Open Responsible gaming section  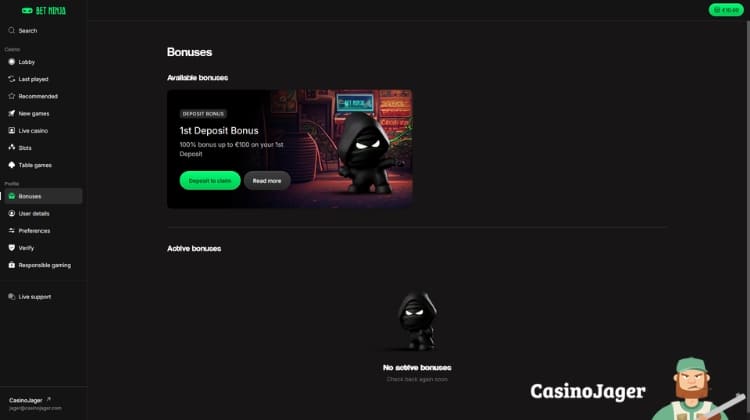pos(43,265)
